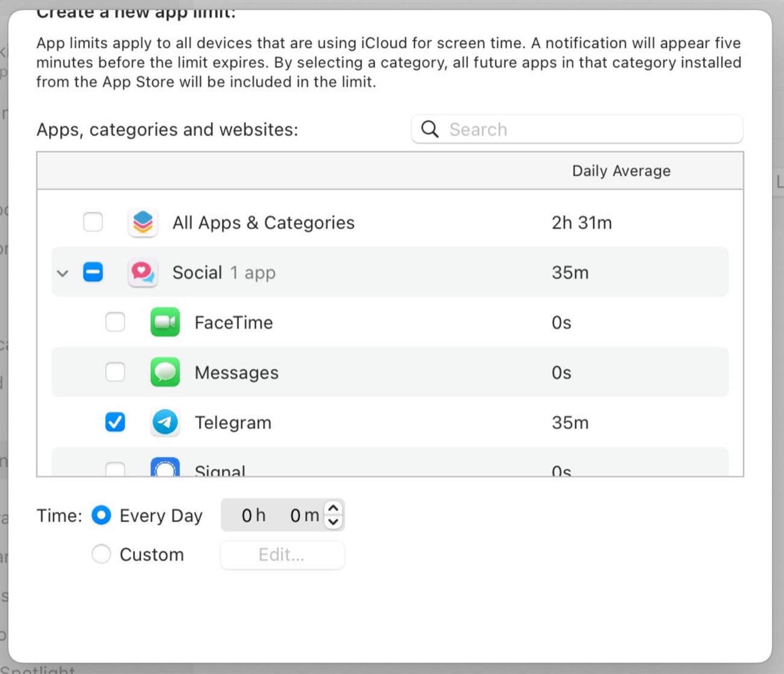Increase time with stepper up arrow
784x674 pixels.
pyautogui.click(x=334, y=509)
